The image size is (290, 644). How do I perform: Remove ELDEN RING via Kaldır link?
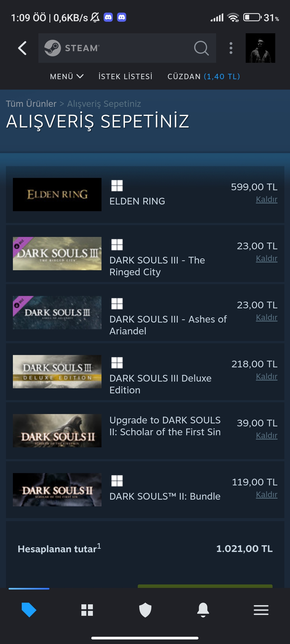point(266,199)
